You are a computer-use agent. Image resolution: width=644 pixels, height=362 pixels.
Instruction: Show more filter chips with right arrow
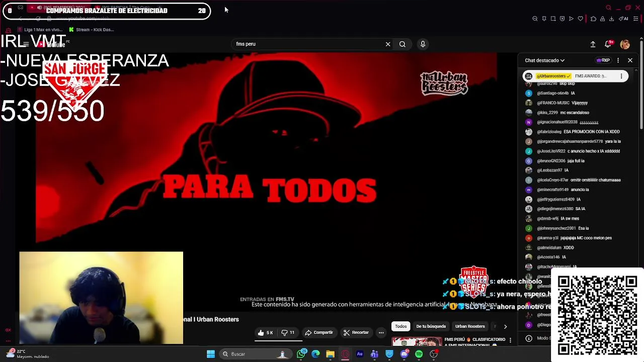tap(505, 326)
